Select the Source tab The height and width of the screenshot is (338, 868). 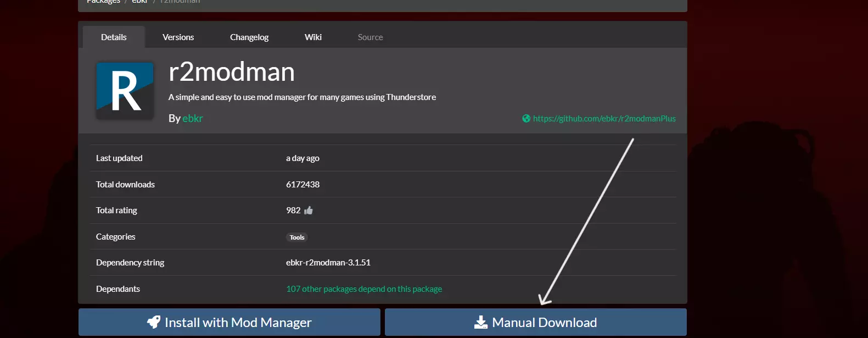[x=370, y=37]
